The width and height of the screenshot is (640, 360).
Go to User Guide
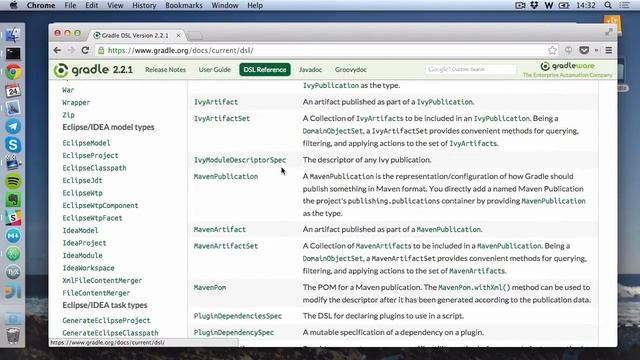click(x=215, y=70)
